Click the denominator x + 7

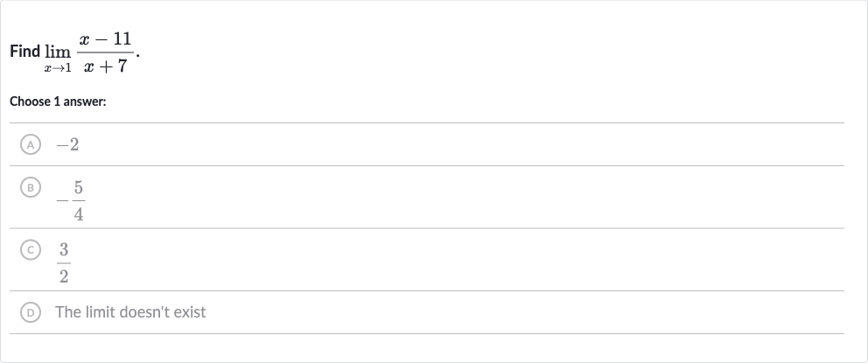coord(105,66)
